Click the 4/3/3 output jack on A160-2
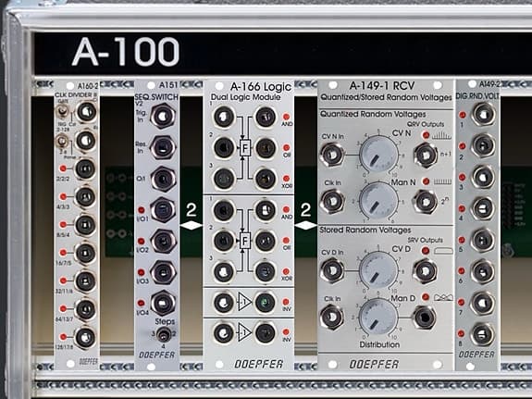 [85, 196]
